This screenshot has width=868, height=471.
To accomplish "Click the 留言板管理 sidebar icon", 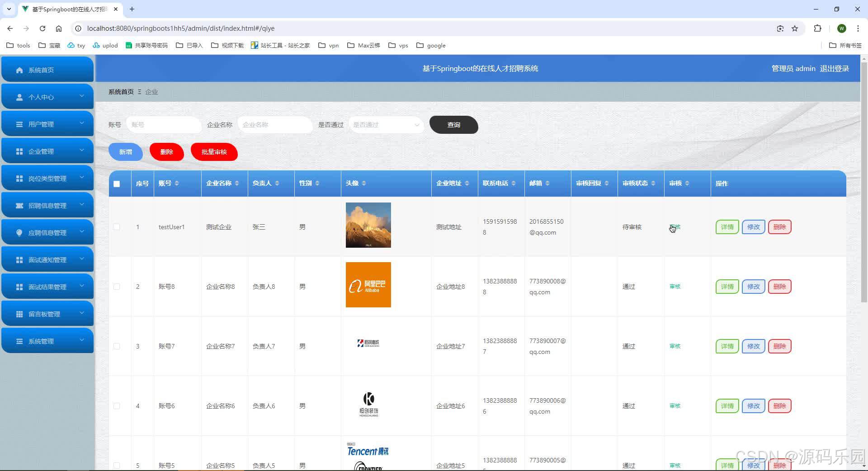I will click(19, 313).
